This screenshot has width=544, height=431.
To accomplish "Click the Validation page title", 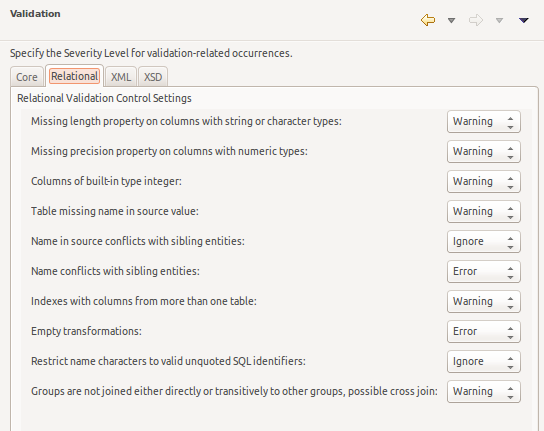I will [x=35, y=14].
